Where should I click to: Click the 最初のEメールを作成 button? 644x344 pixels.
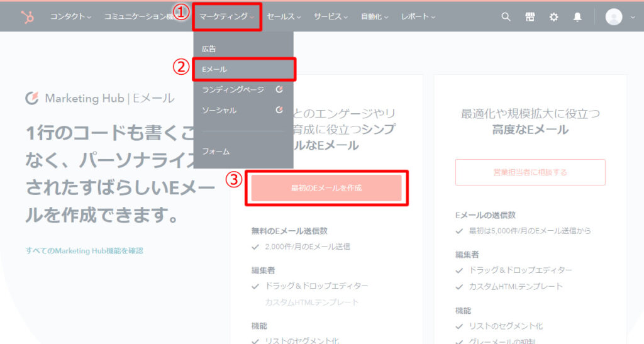326,188
